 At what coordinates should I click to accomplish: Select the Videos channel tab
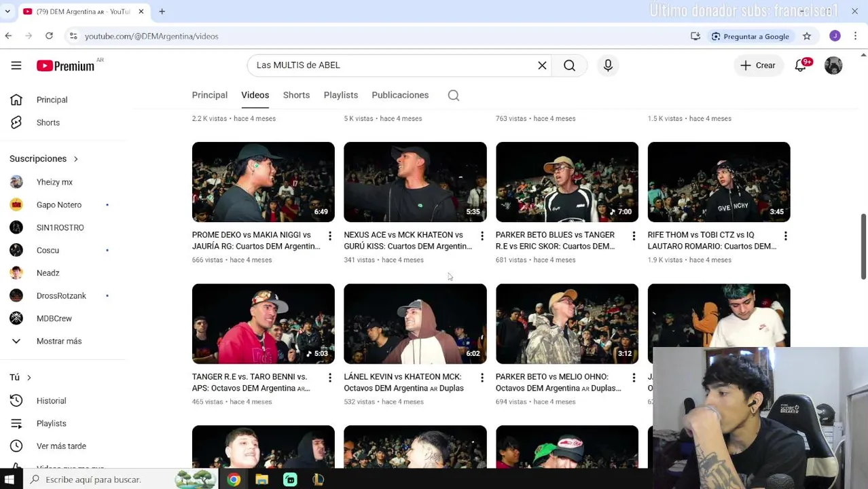click(x=255, y=95)
